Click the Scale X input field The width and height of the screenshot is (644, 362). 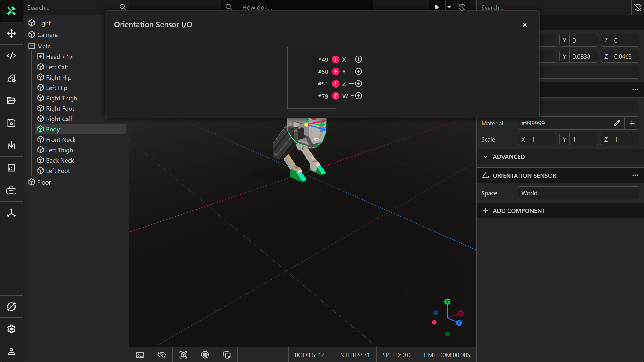click(542, 139)
